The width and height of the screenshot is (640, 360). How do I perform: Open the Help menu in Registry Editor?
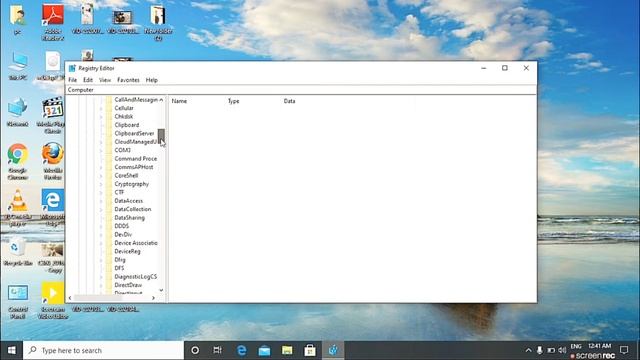click(151, 80)
